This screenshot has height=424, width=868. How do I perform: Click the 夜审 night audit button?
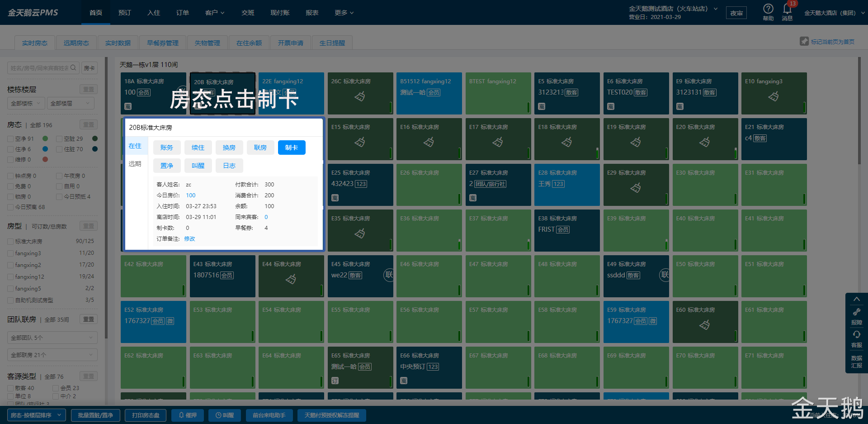pos(736,13)
